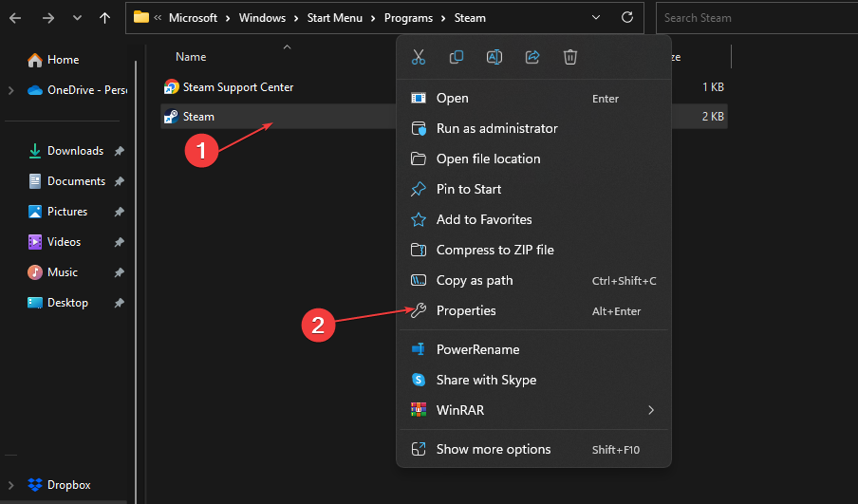This screenshot has width=858, height=504.
Task: Sort by the Name column header
Action: tap(191, 57)
